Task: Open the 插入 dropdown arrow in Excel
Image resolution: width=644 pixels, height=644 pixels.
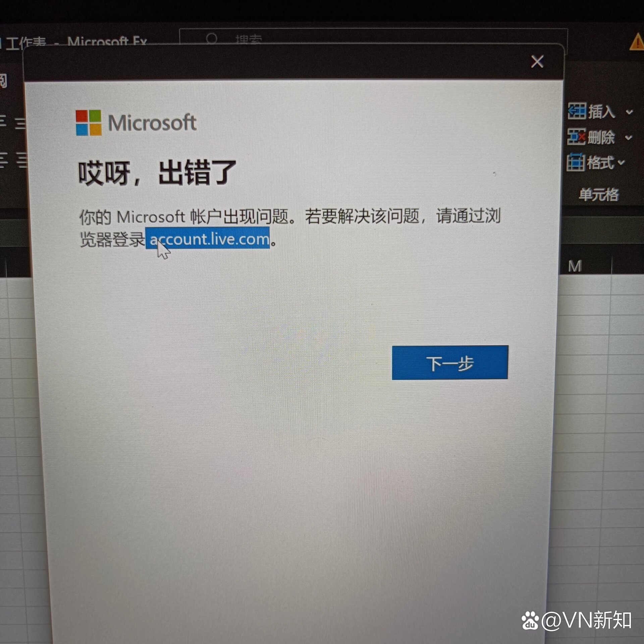Action: (x=629, y=112)
